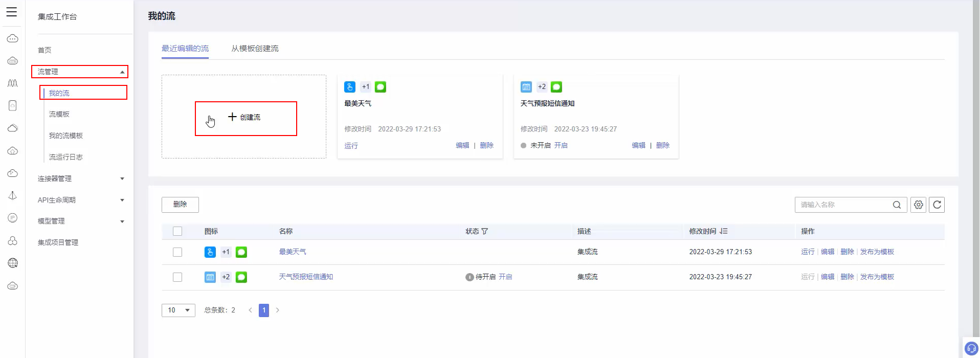The image size is (980, 358).
Task: Click 运行 on the 最美天气 card
Action: pyautogui.click(x=351, y=146)
